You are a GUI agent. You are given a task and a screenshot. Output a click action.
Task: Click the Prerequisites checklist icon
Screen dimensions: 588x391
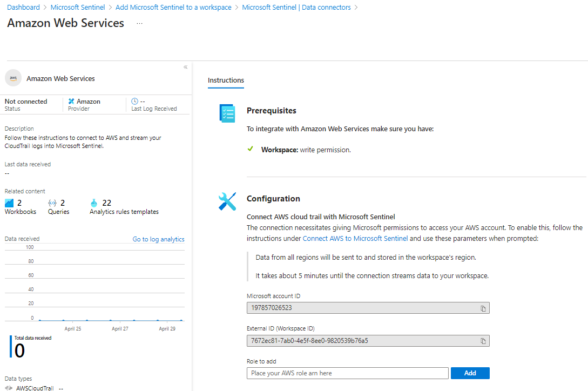point(227,113)
